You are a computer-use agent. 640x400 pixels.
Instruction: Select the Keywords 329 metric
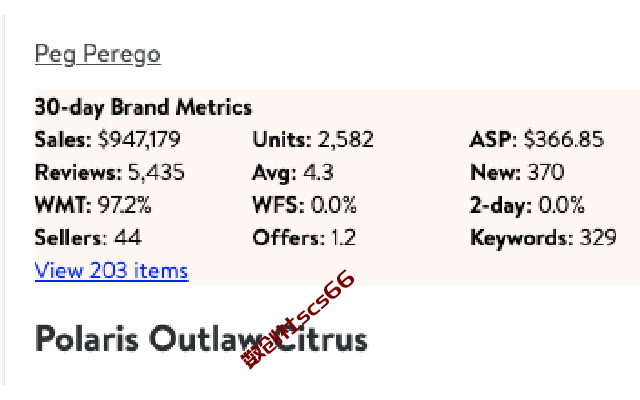(543, 238)
